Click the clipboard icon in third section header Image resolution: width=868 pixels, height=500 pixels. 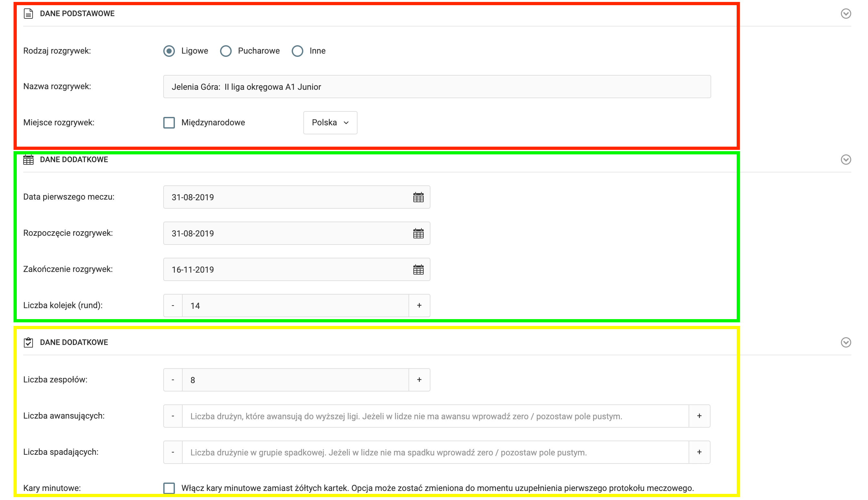[28, 342]
